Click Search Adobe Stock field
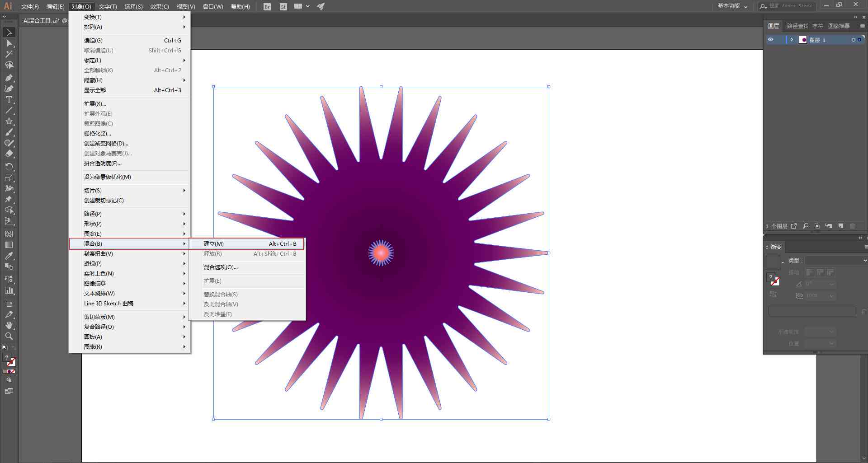 coord(788,6)
